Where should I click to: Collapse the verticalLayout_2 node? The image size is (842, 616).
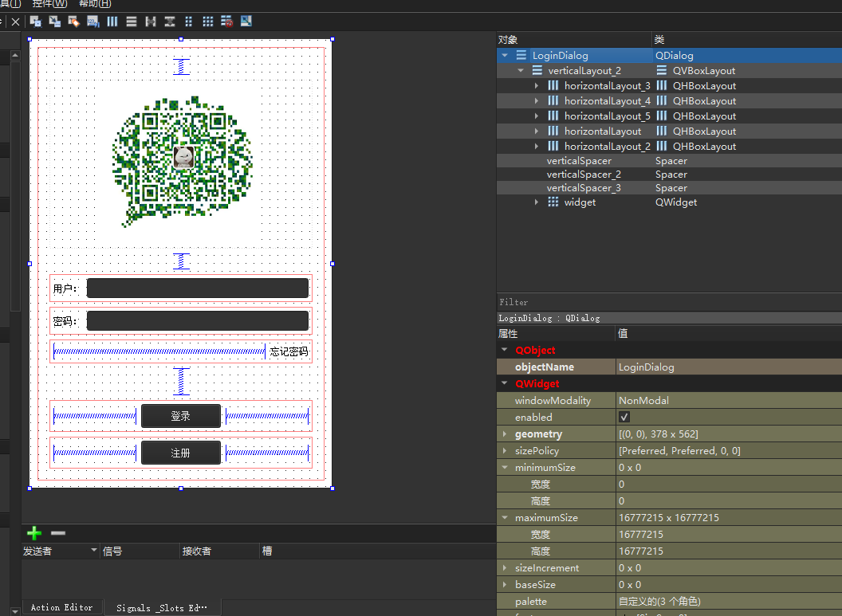point(521,70)
